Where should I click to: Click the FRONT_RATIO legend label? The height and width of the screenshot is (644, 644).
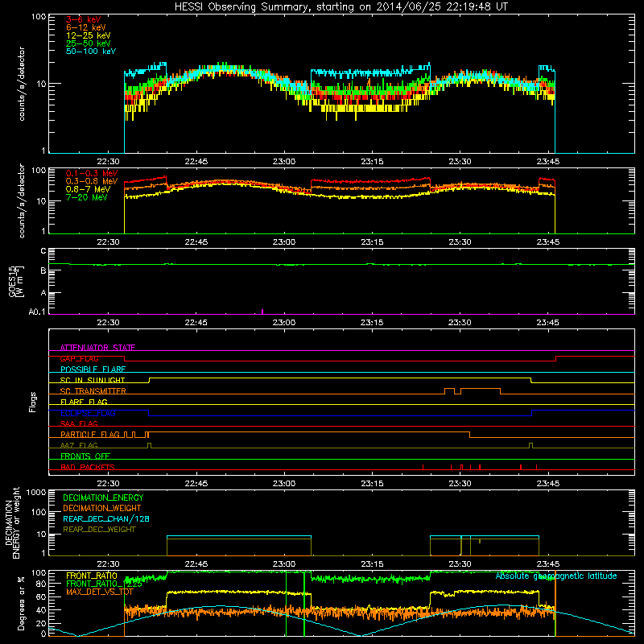click(92, 576)
